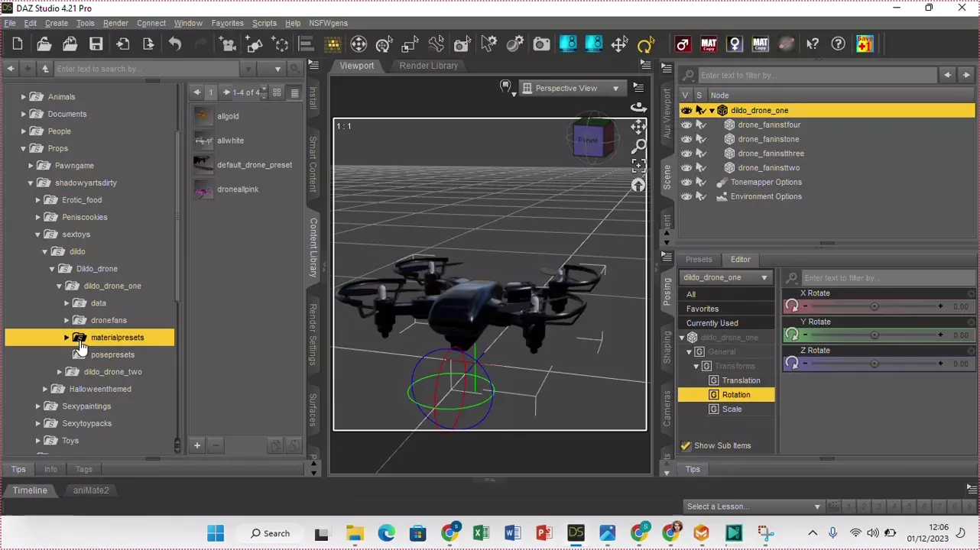Viewport: 980px width, 550px height.
Task: Open the Render menu
Action: [115, 23]
